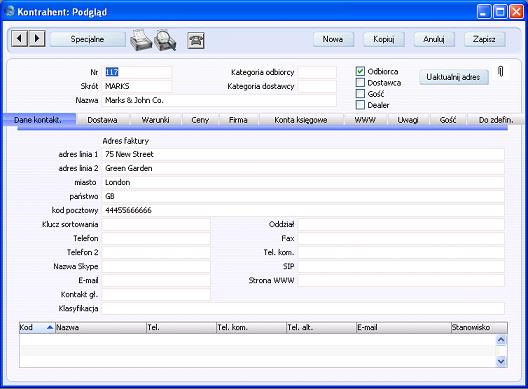Click the Strona WWW field
Image resolution: width=528 pixels, height=389 pixels.
pos(401,281)
